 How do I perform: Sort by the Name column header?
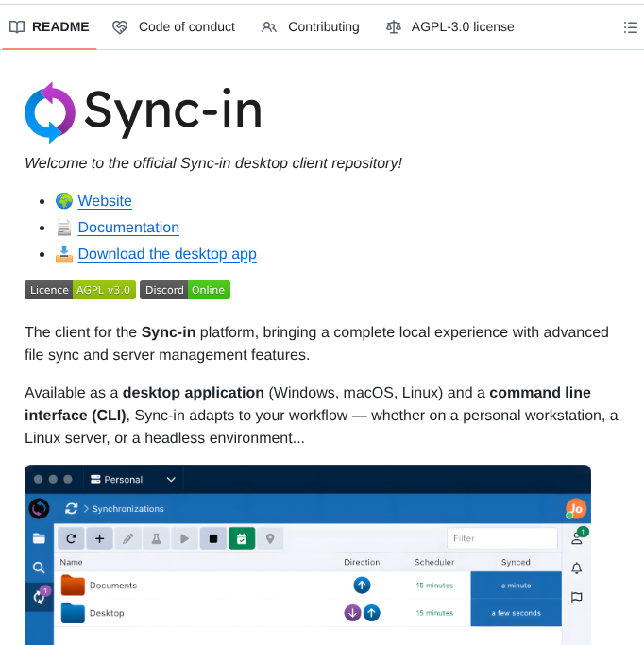click(71, 562)
